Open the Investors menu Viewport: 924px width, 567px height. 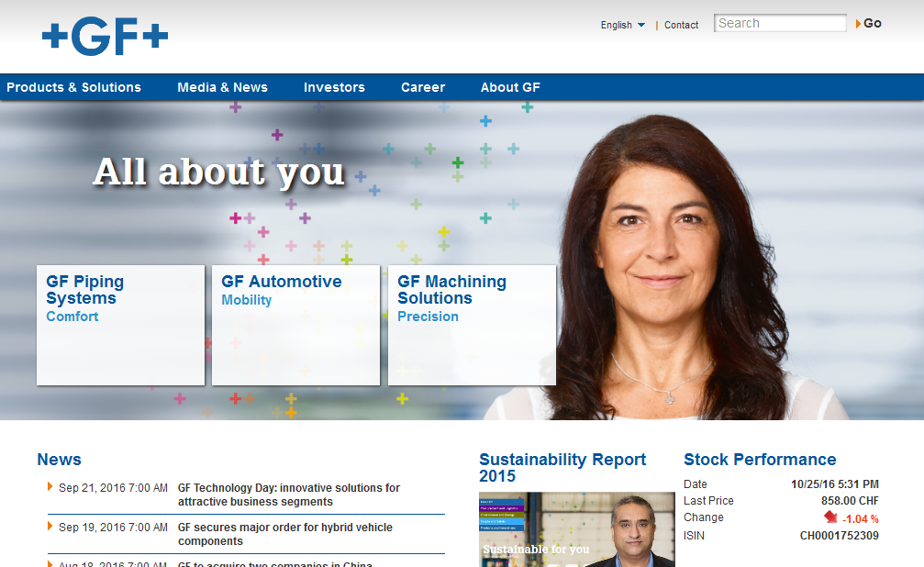pos(334,87)
